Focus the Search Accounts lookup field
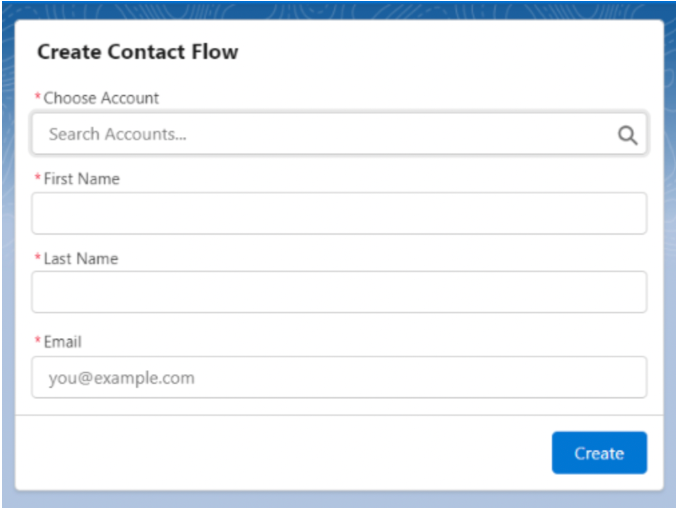This screenshot has width=676, height=508. pyautogui.click(x=339, y=134)
